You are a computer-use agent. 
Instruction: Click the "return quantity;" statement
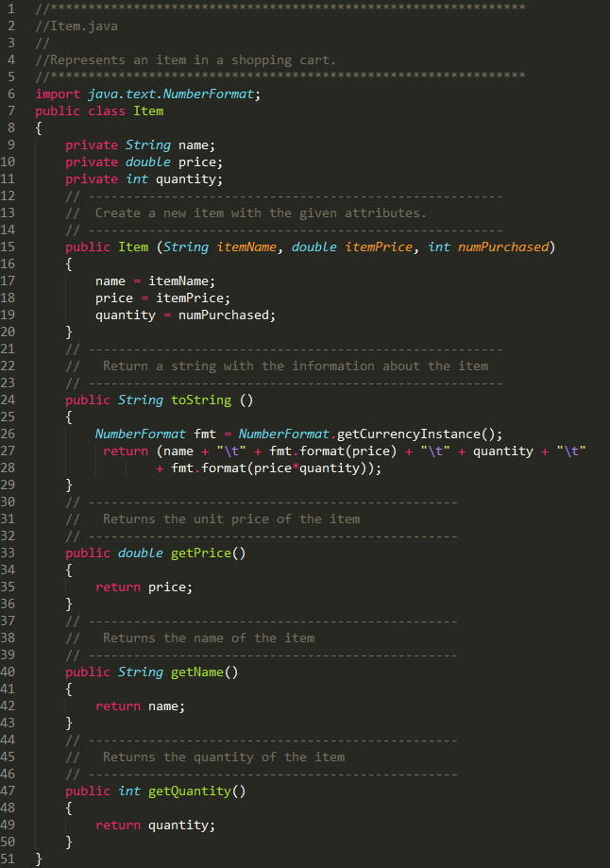(x=155, y=825)
